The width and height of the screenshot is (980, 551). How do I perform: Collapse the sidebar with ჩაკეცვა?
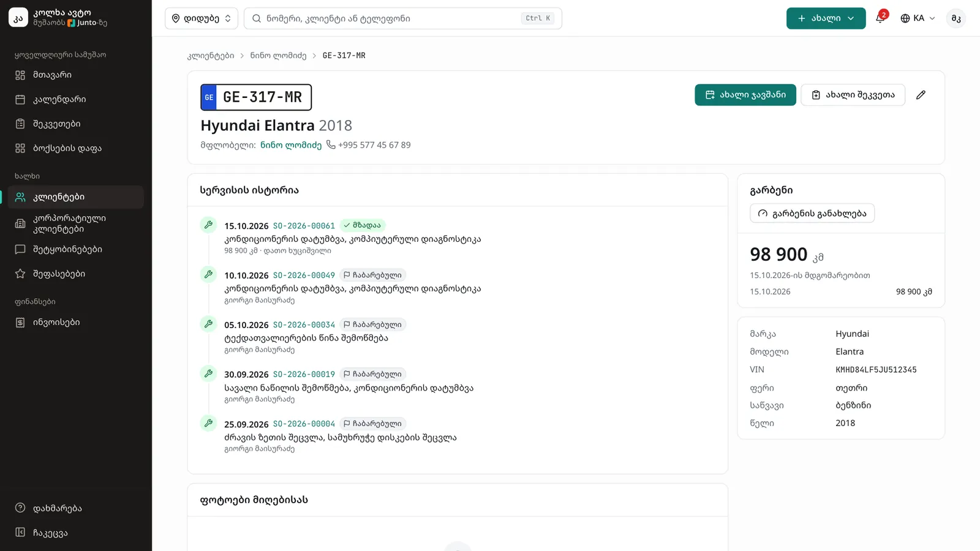tap(76, 533)
